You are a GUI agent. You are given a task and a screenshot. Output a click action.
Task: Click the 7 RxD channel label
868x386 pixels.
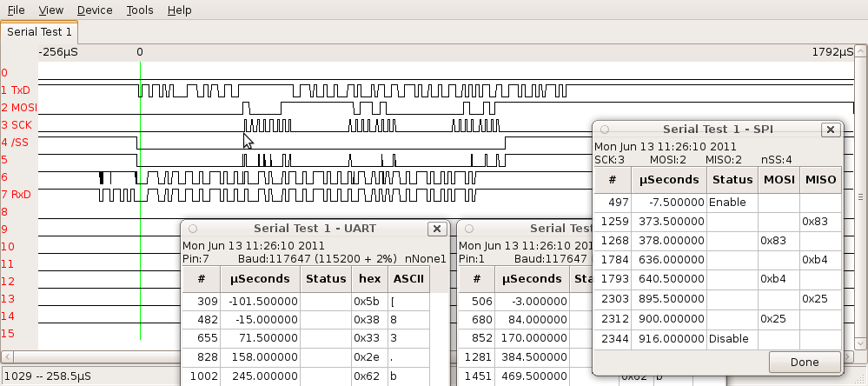tap(16, 195)
